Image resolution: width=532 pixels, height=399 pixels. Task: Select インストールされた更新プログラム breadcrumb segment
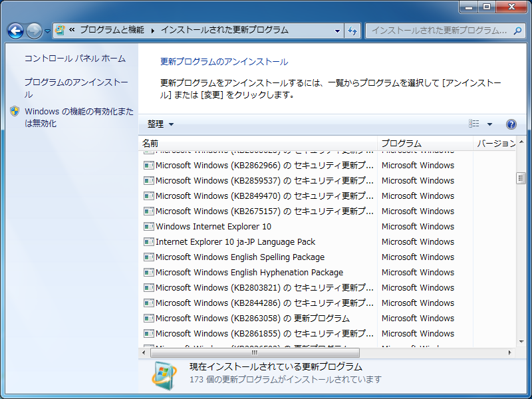224,30
